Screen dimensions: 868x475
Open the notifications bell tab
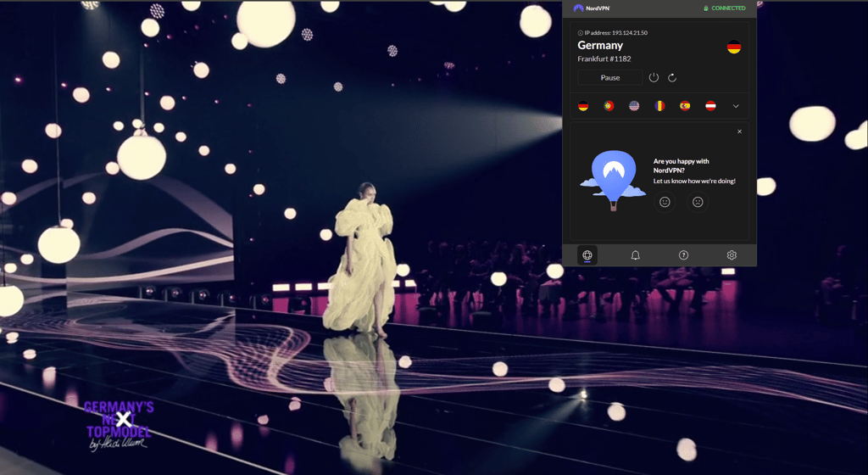636,255
